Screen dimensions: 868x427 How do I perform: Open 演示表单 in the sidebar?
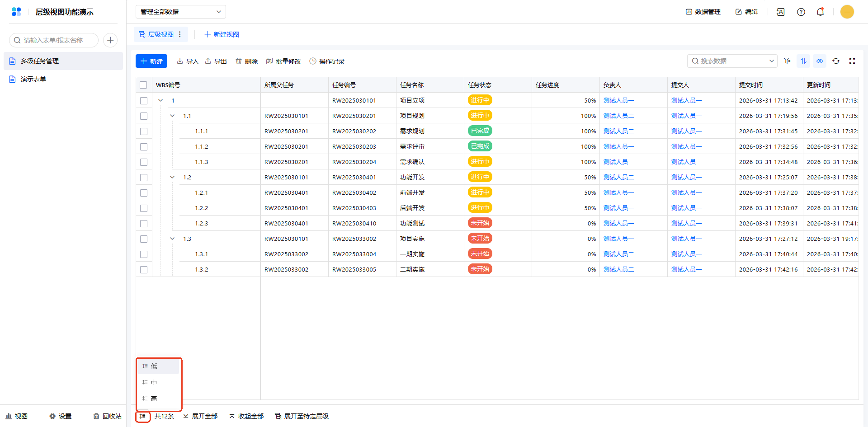coord(33,79)
